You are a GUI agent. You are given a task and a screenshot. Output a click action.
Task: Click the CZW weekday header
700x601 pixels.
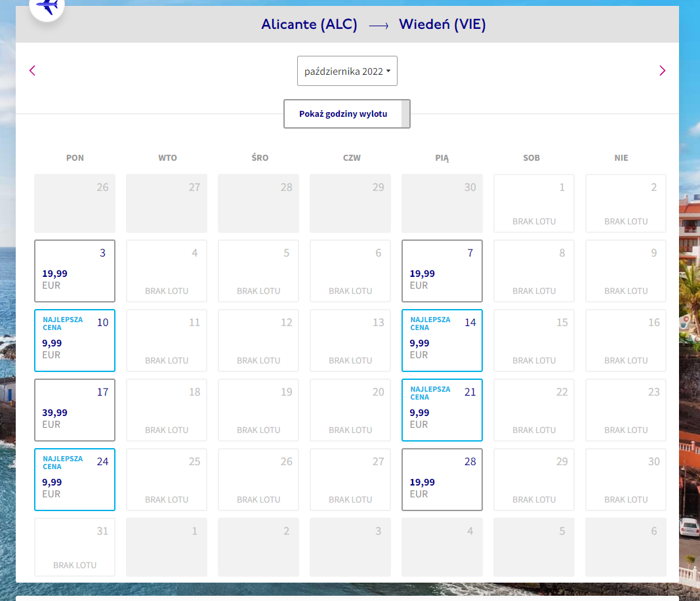coord(352,157)
